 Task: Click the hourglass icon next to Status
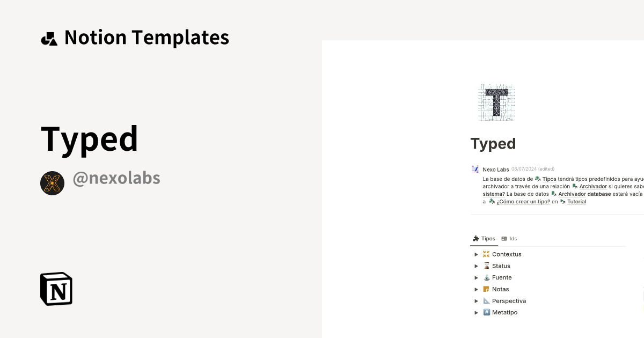[486, 266]
